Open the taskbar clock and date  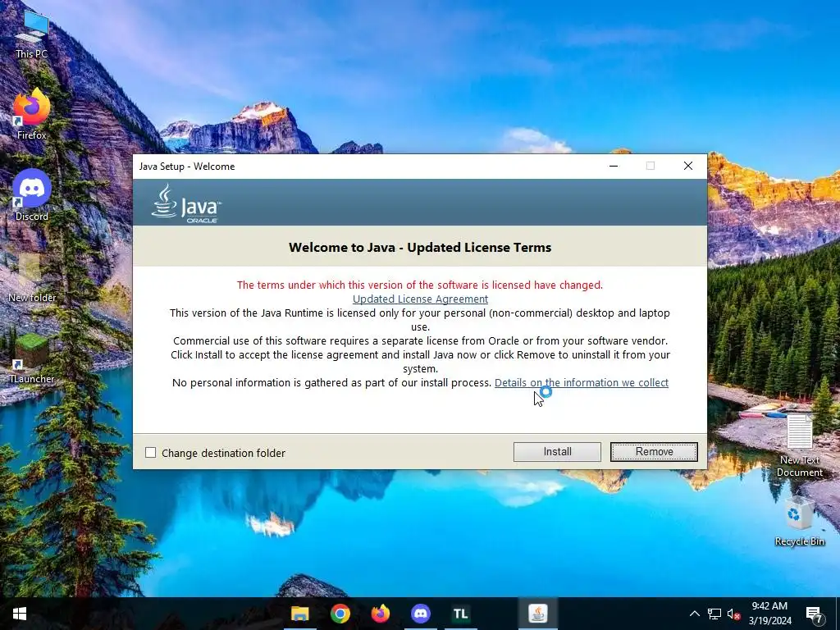point(769,614)
